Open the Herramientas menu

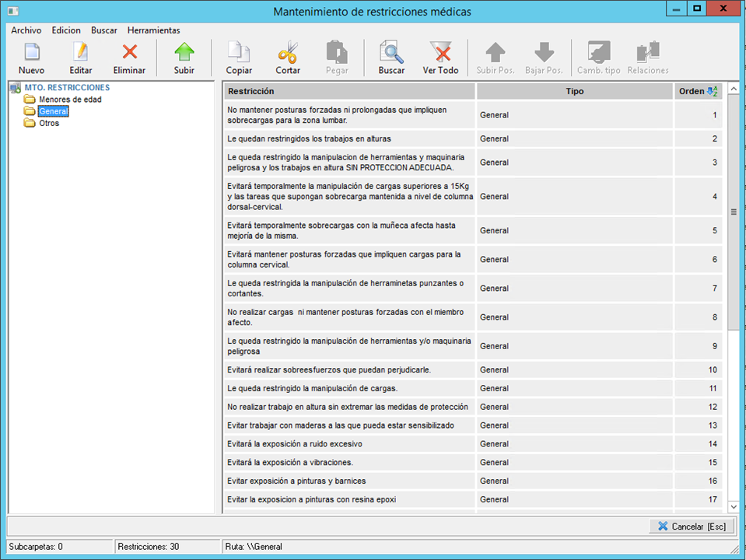tap(153, 30)
